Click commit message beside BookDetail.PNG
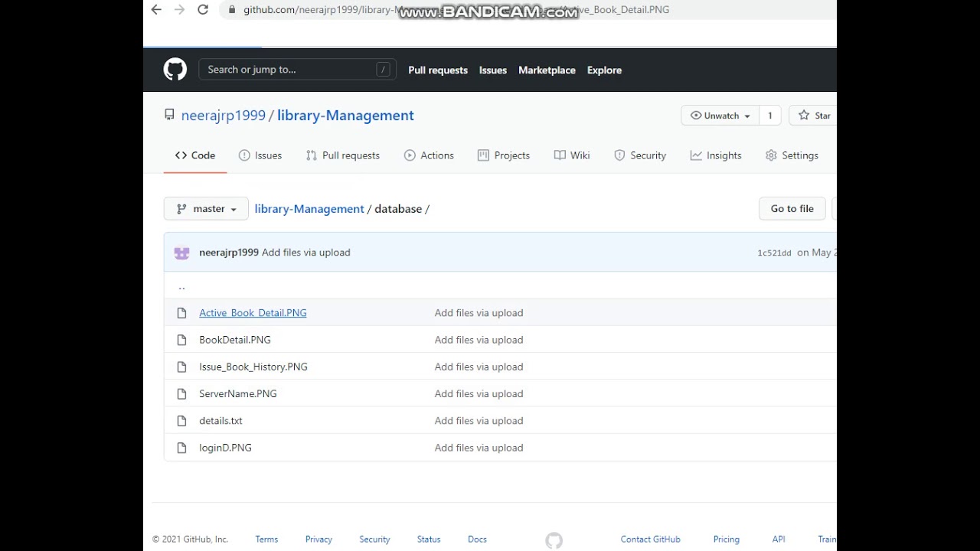The height and width of the screenshot is (551, 980). (x=479, y=340)
